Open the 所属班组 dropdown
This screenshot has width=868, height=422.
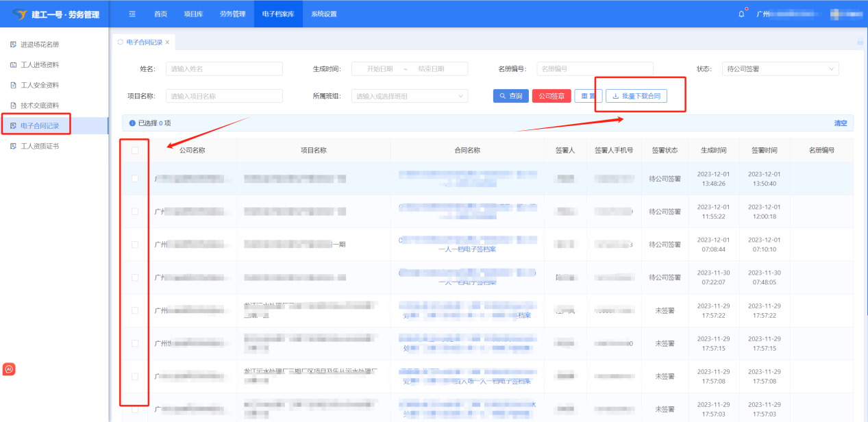tap(409, 97)
